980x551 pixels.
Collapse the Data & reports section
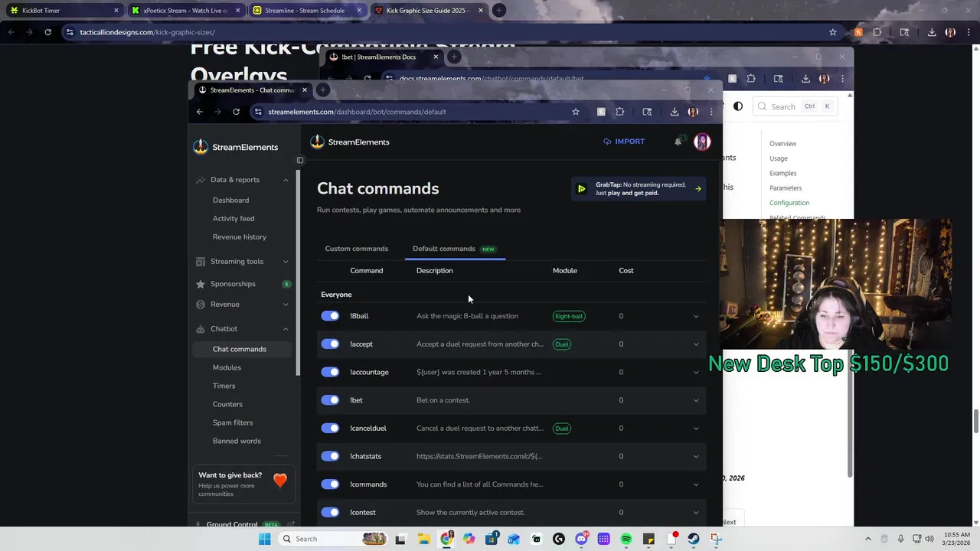click(286, 180)
